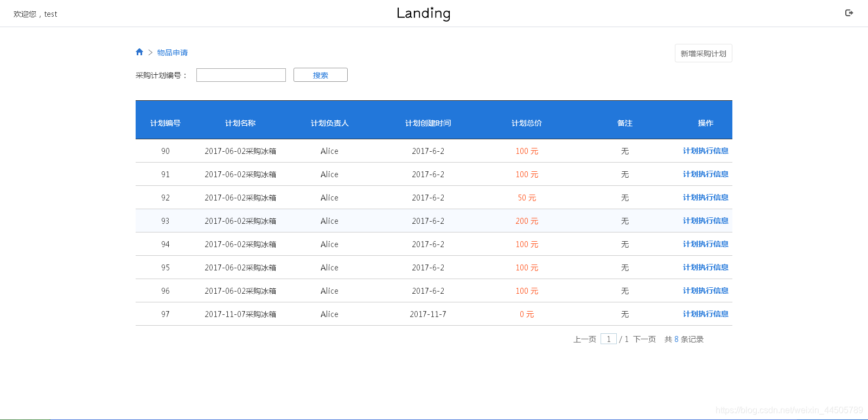Open the 物品申请 breadcrumb link
The height and width of the screenshot is (420, 868).
[x=173, y=53]
